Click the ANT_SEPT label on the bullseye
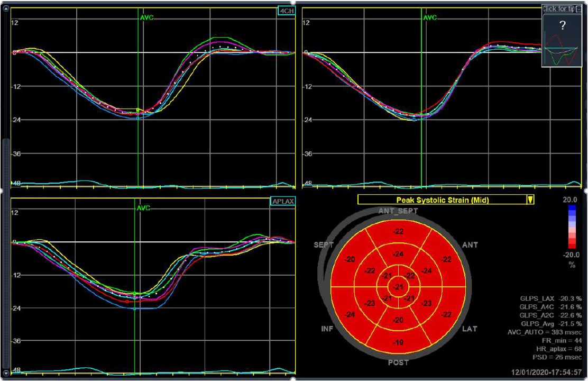This screenshot has height=381, width=588. (x=398, y=211)
